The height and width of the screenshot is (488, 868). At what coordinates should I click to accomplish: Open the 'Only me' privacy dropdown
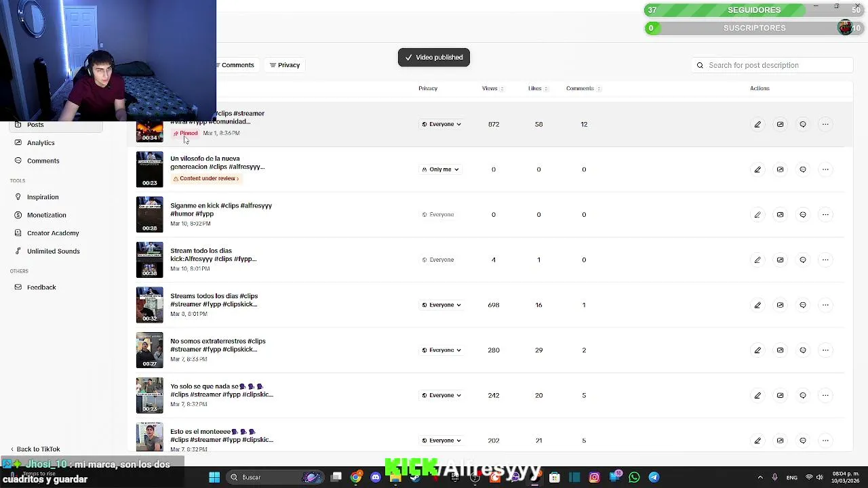(x=440, y=169)
